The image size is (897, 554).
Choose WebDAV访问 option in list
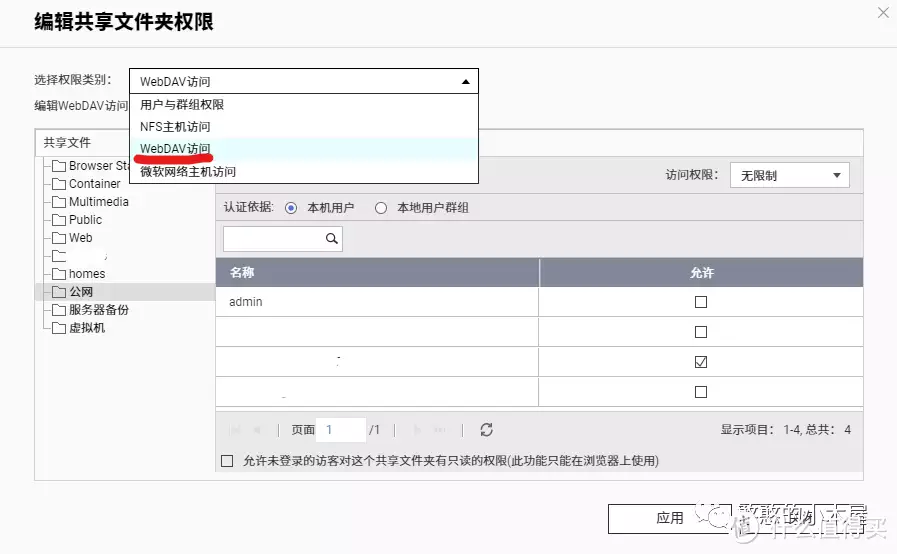(x=304, y=149)
